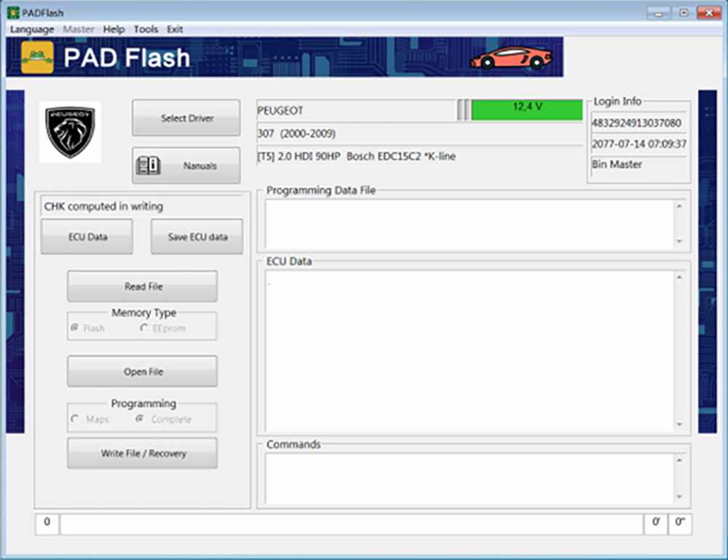The width and height of the screenshot is (728, 560).
Task: Click the minutes timer field 0'
Action: 656,524
